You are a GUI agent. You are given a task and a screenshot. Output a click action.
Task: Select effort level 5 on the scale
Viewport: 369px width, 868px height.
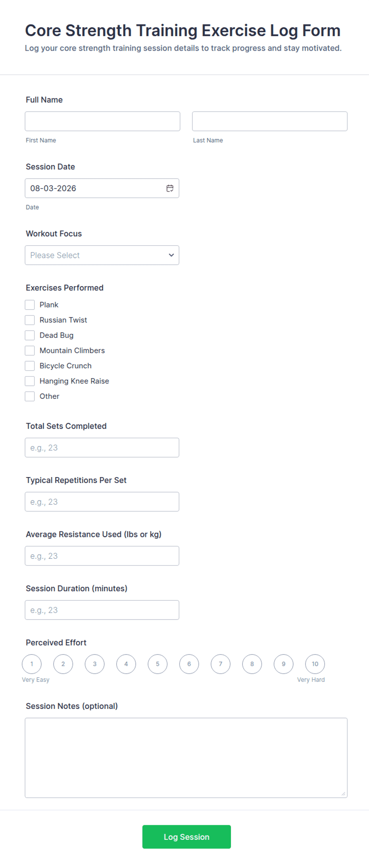pos(158,664)
